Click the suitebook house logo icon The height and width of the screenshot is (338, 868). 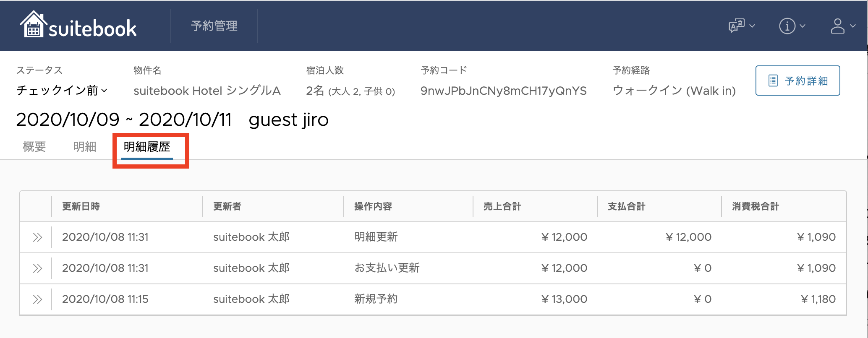tap(34, 24)
